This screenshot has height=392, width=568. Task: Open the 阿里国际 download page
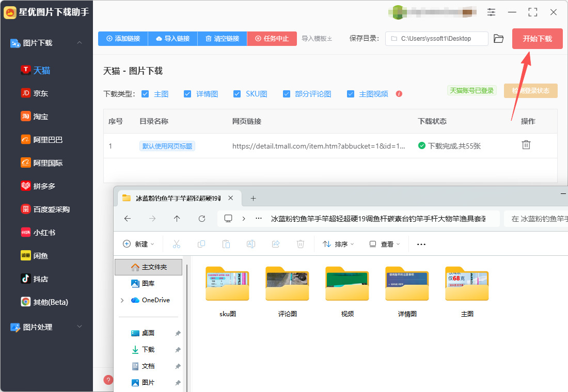[42, 163]
